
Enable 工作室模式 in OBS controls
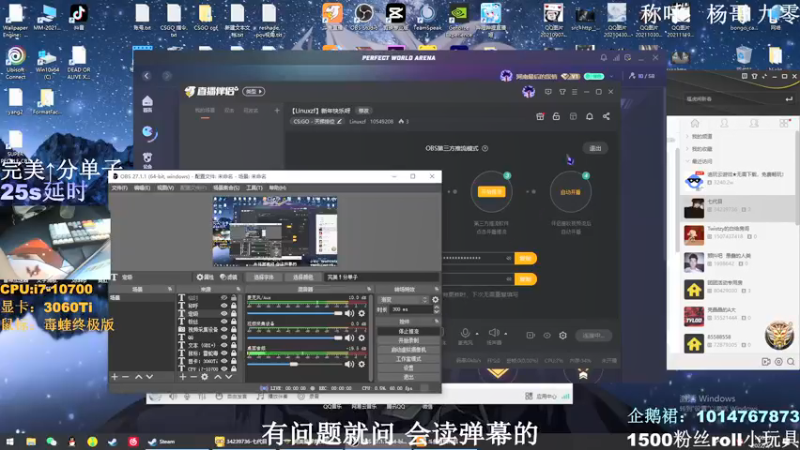408,359
